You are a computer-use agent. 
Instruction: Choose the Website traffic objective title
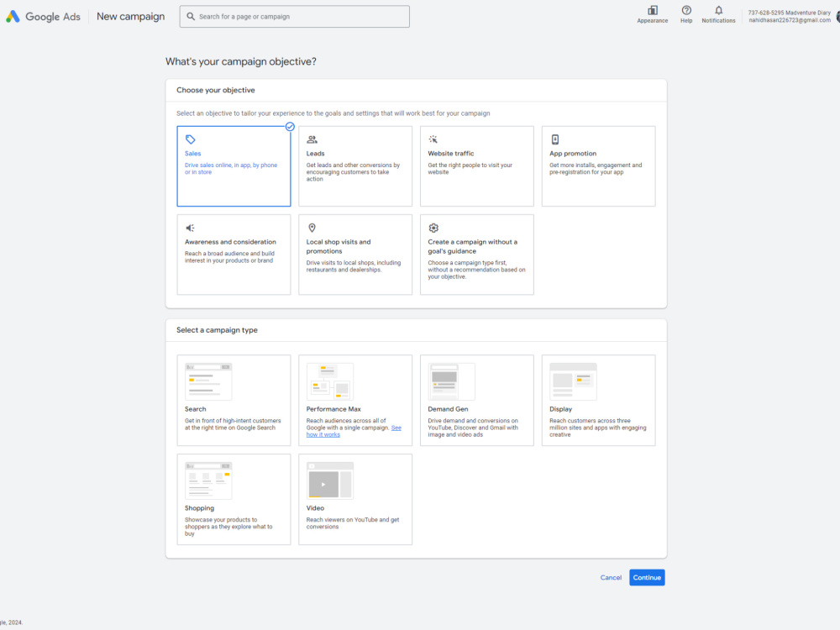click(450, 153)
